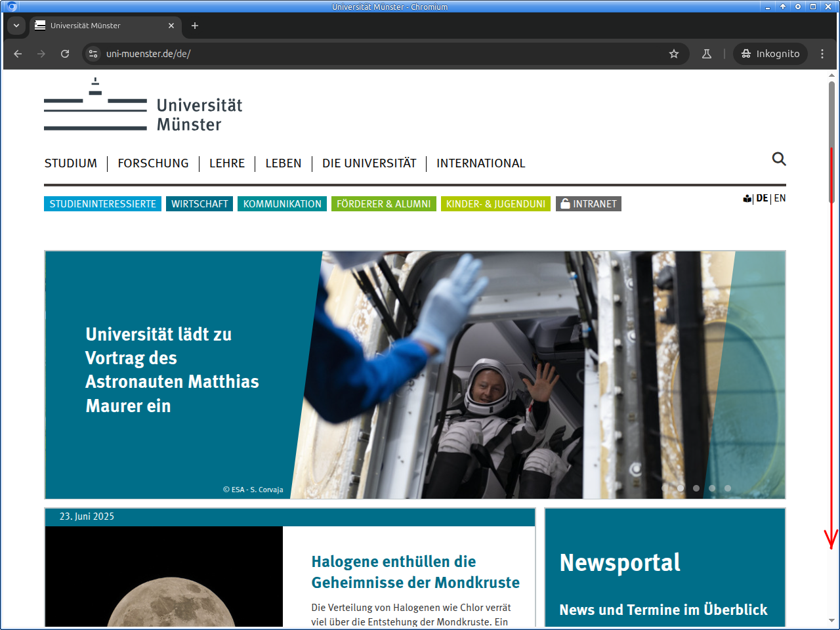
Task: Open the Chromium three-dot menu
Action: point(822,54)
